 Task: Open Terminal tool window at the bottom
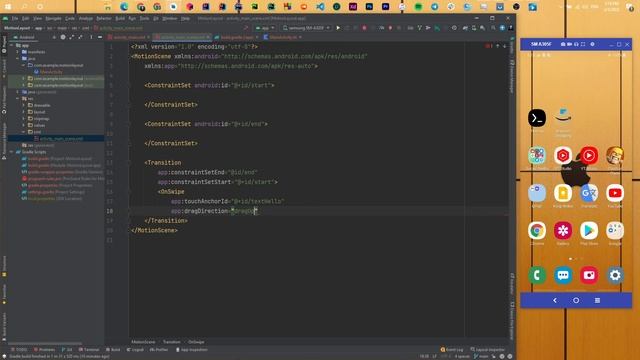tap(89, 350)
